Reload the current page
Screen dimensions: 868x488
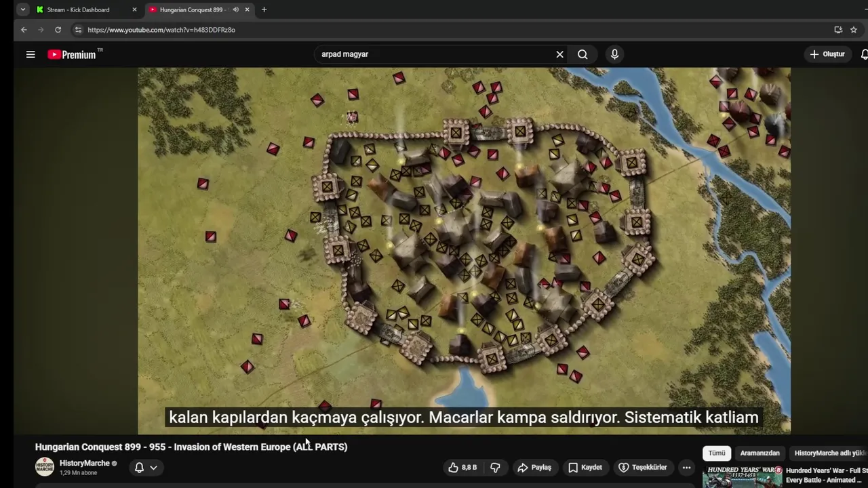click(58, 30)
